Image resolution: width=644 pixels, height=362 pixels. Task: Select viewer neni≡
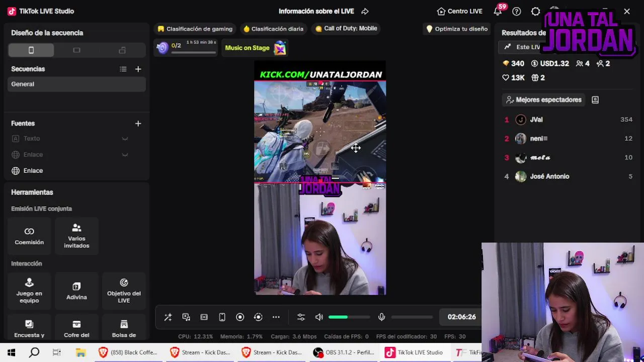pyautogui.click(x=569, y=138)
